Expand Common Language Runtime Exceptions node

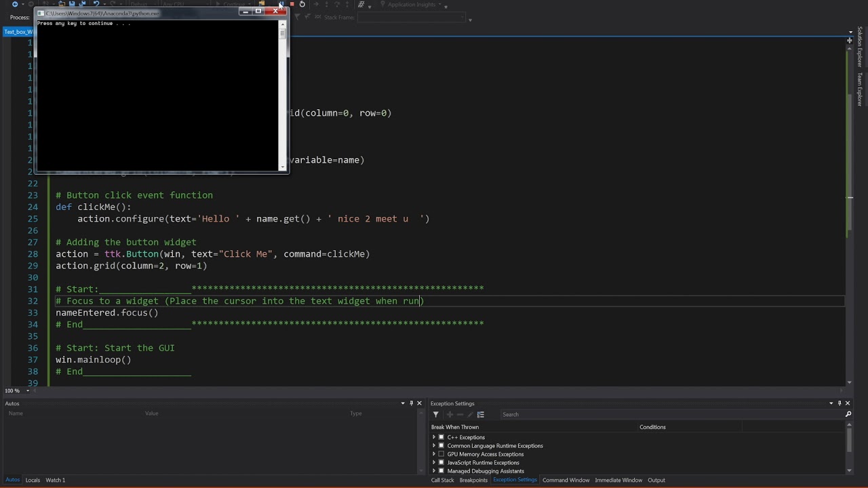[x=434, y=446]
